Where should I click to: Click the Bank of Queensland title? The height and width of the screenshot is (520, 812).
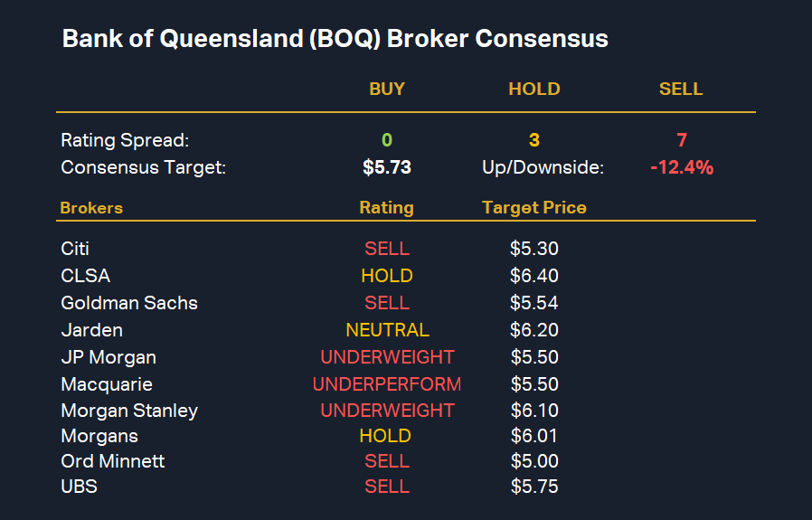coord(335,39)
